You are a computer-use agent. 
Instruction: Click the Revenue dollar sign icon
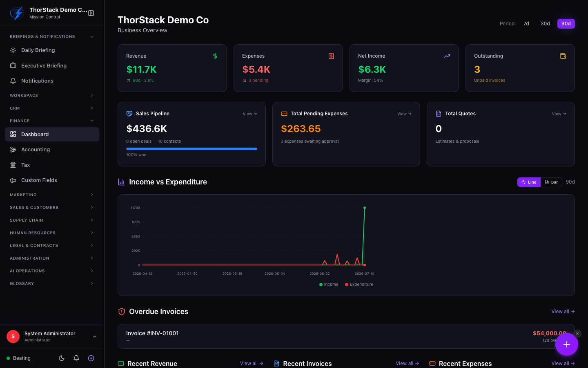(215, 56)
